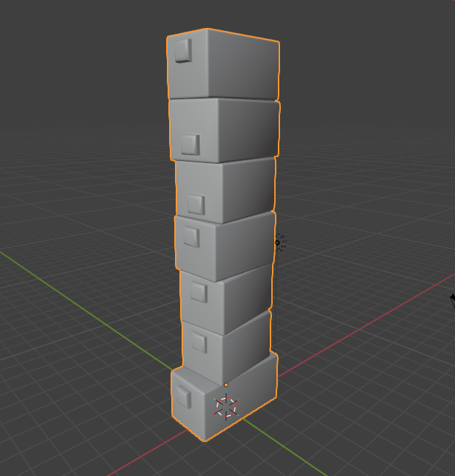Click the orange origin dot of the tower

[226, 385]
